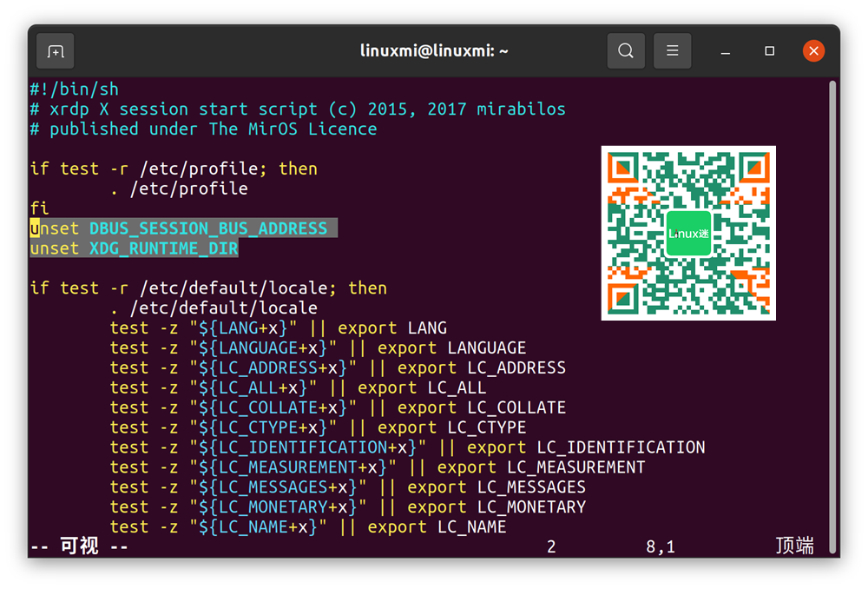This screenshot has height=589, width=868.
Task: Click 'if test -r /etc/default/locale; then' line
Action: (x=208, y=288)
